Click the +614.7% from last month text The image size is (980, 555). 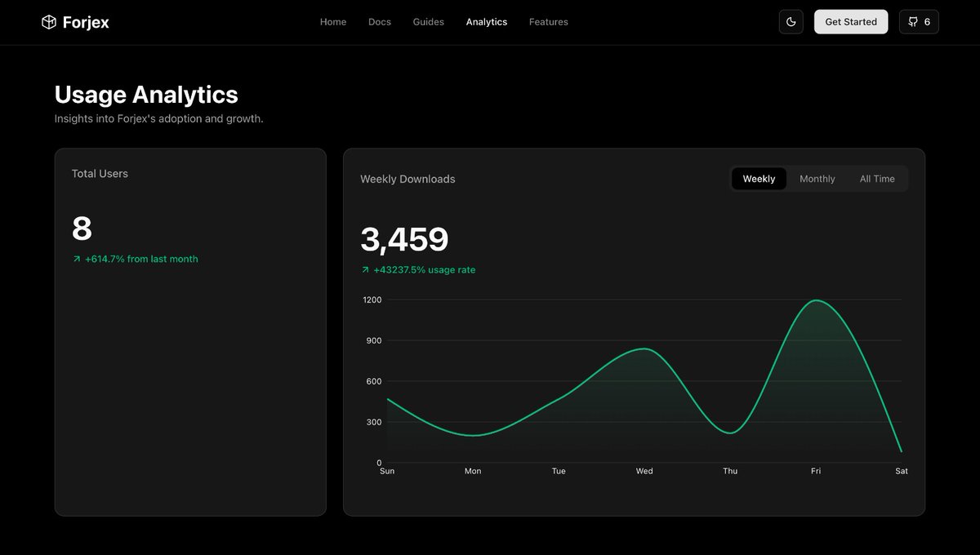coord(141,259)
